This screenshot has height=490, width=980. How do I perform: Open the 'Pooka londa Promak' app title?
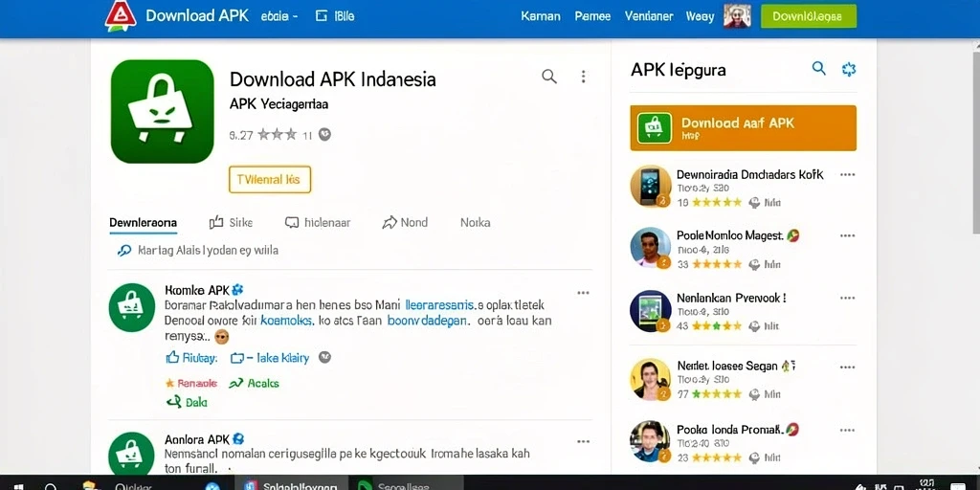pyautogui.click(x=730, y=430)
